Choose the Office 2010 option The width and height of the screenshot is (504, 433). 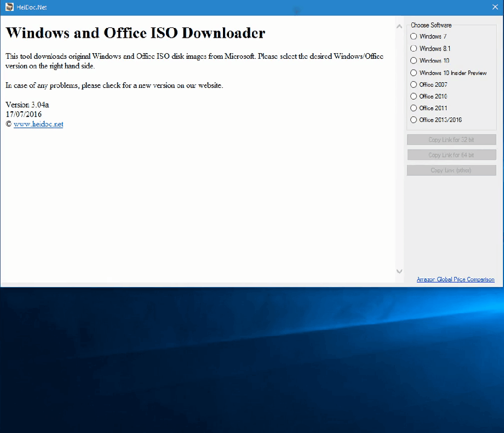pos(414,96)
